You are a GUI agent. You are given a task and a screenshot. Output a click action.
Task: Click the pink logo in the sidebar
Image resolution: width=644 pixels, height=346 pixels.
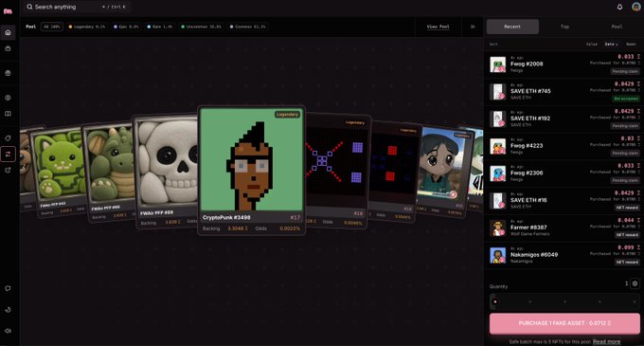click(8, 11)
